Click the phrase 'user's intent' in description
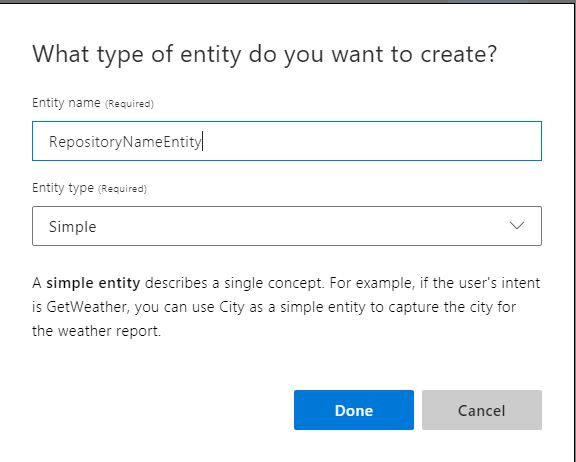The height and width of the screenshot is (462, 576). click(498, 283)
